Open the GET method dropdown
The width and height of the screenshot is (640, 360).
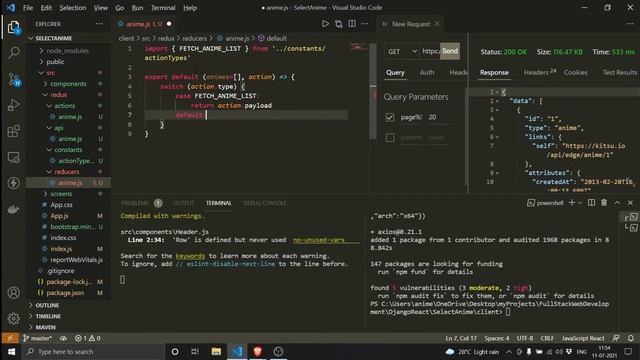tap(402, 51)
